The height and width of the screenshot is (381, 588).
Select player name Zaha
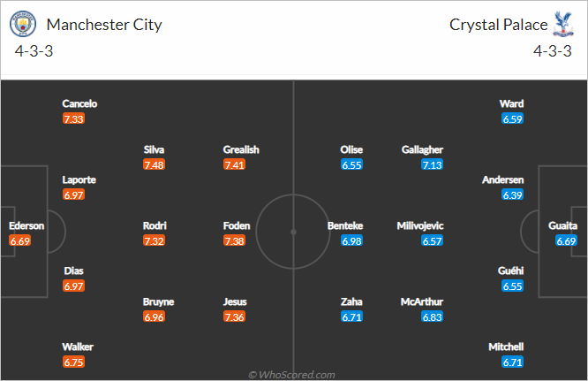pyautogui.click(x=351, y=301)
